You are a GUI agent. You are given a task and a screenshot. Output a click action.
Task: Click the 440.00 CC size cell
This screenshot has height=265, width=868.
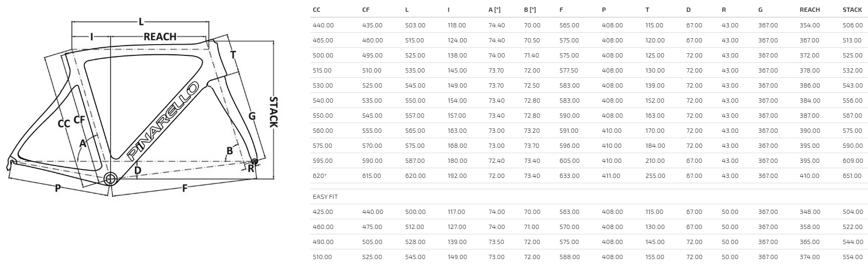coord(322,25)
